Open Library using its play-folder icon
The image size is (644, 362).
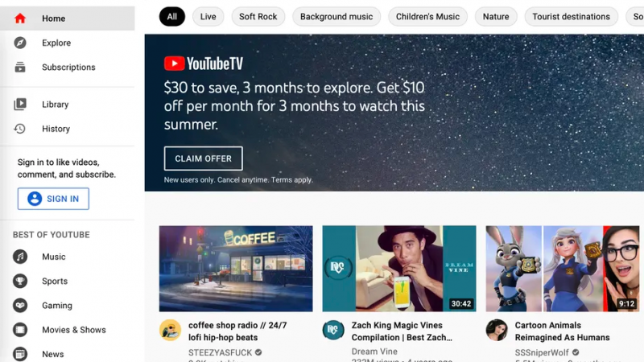click(19, 105)
